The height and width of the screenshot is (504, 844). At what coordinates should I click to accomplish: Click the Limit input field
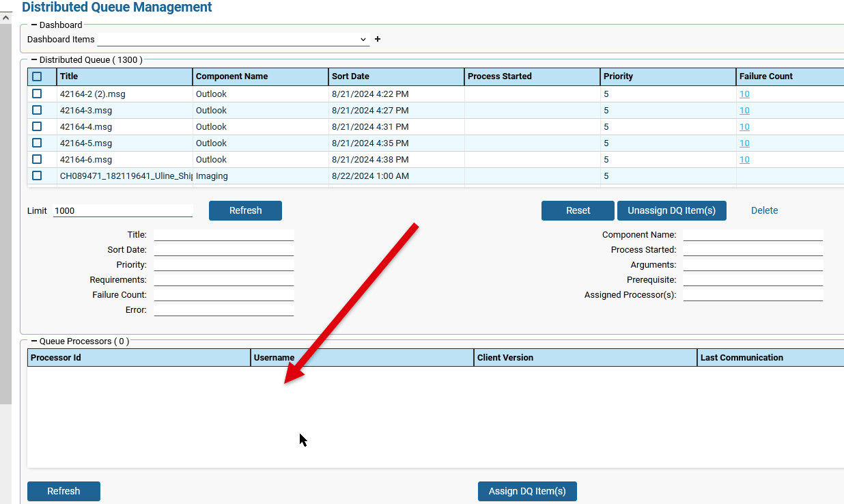pos(123,210)
